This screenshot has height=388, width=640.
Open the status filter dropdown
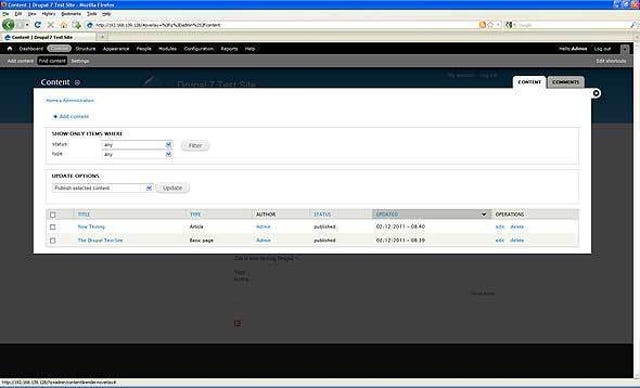point(137,145)
